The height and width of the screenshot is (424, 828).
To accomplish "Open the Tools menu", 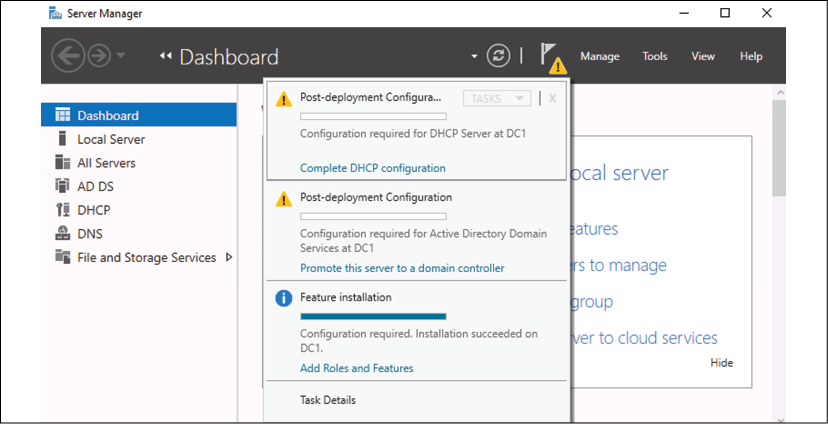I will coord(655,56).
